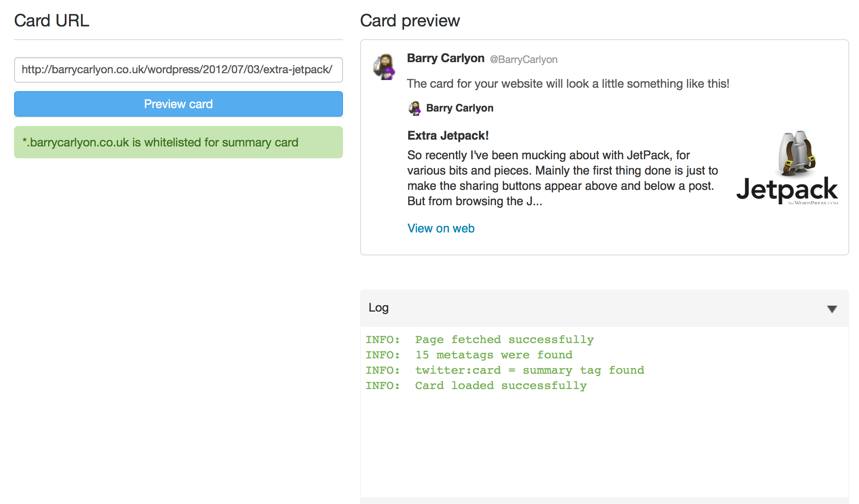
Task: Click the Log panel header label
Action: click(x=378, y=308)
